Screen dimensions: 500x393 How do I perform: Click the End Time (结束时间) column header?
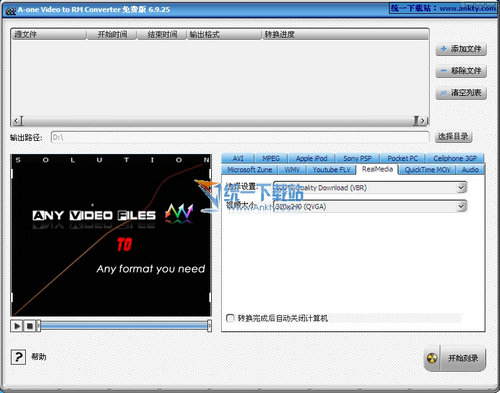[x=162, y=35]
